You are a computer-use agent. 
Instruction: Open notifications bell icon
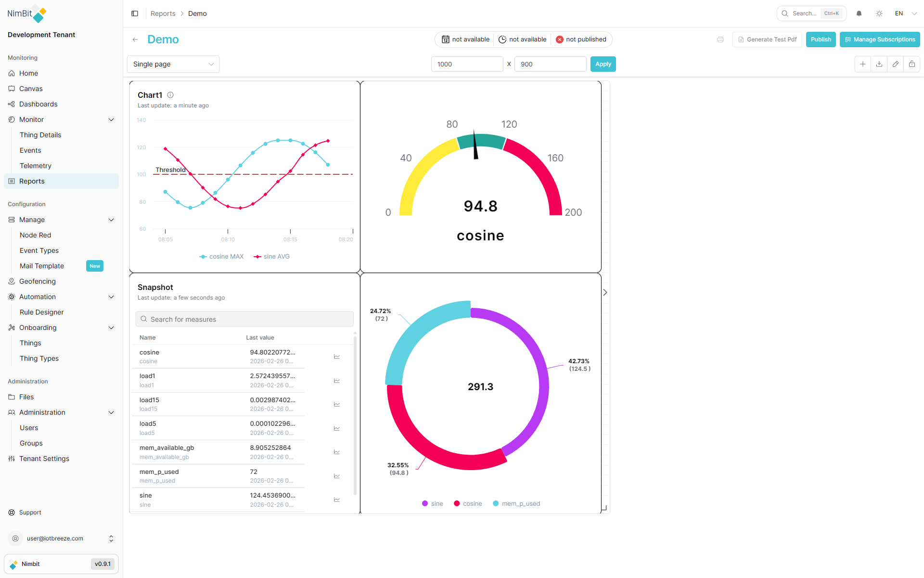pos(859,13)
